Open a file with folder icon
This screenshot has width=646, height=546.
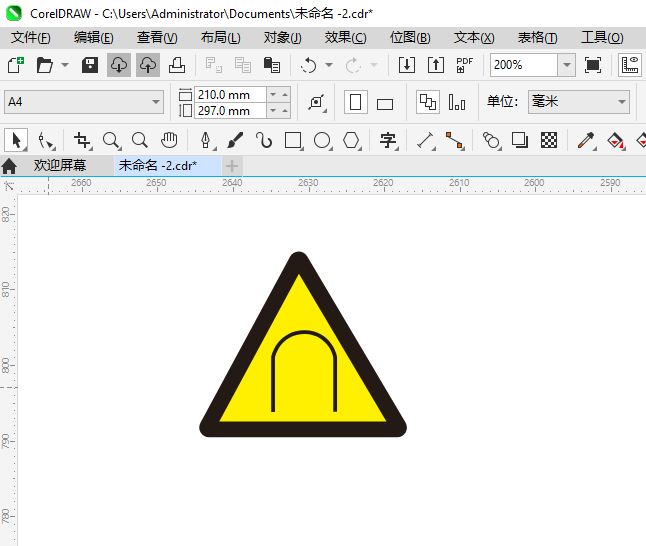coord(44,65)
